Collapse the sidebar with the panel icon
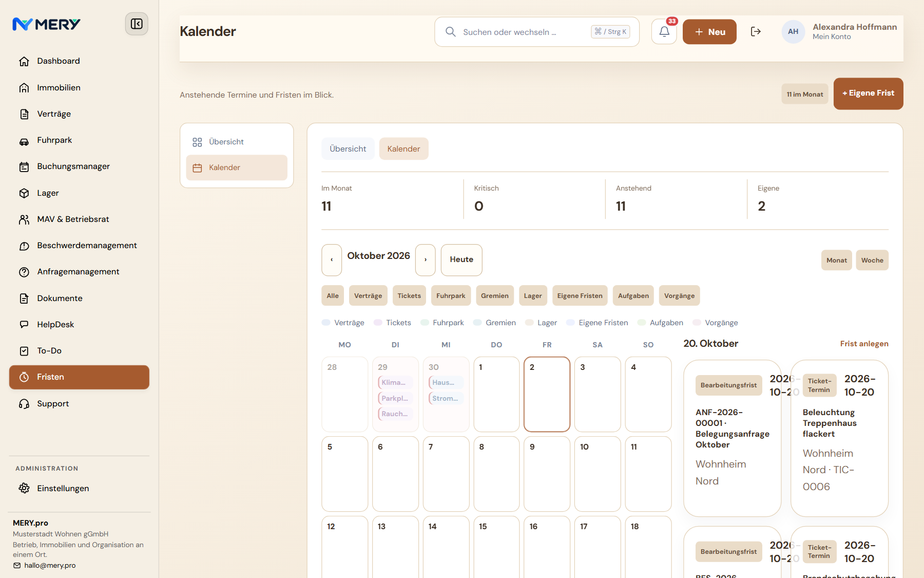This screenshot has height=578, width=924. (x=137, y=24)
